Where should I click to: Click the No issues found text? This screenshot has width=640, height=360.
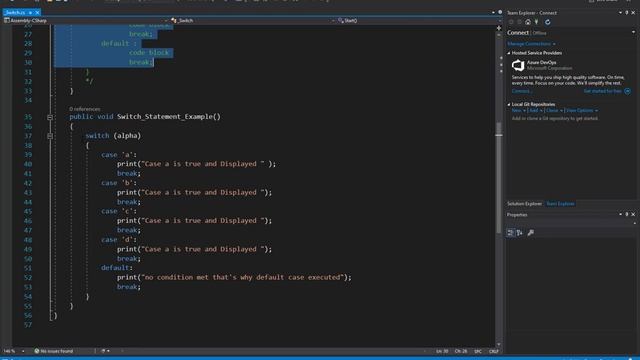(x=57, y=351)
